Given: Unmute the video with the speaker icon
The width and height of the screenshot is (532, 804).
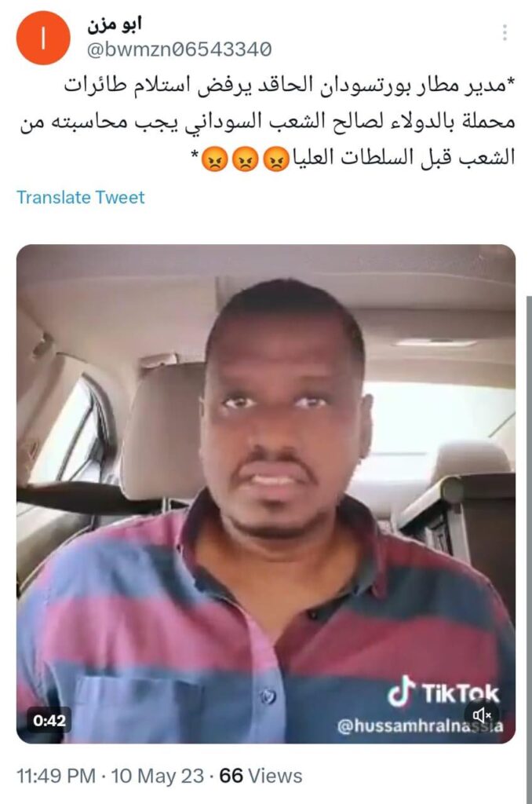Looking at the screenshot, I should pos(483,714).
